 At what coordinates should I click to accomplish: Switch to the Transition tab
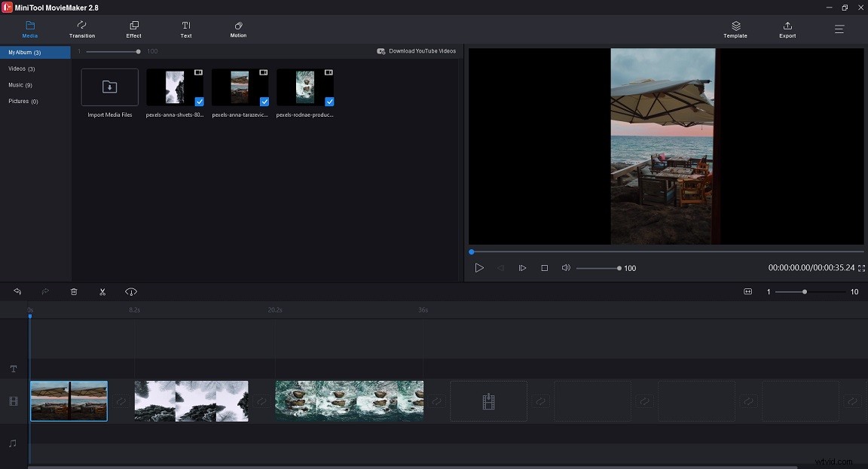81,30
